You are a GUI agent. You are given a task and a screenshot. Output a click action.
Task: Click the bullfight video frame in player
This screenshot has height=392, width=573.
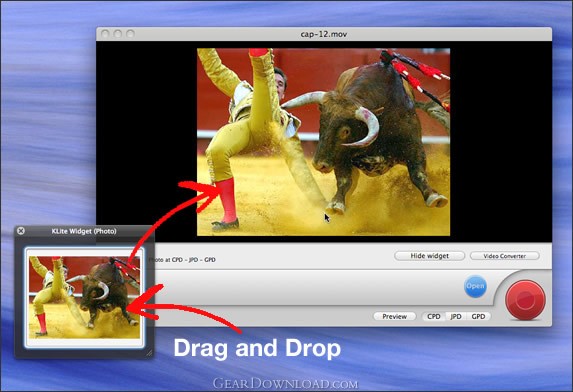pyautogui.click(x=323, y=142)
